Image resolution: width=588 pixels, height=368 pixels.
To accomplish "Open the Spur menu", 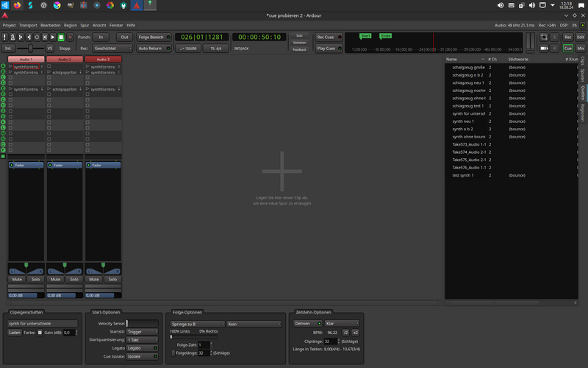I will (85, 25).
